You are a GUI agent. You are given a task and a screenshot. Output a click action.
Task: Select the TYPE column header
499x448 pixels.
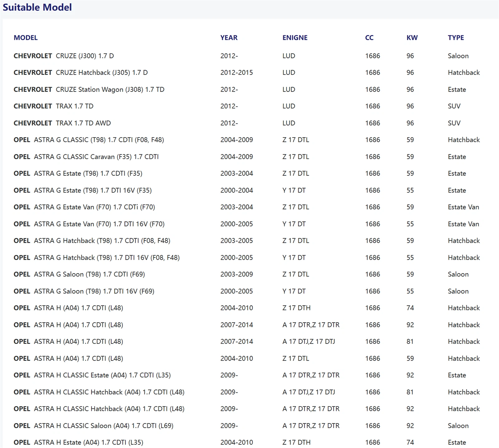point(456,38)
